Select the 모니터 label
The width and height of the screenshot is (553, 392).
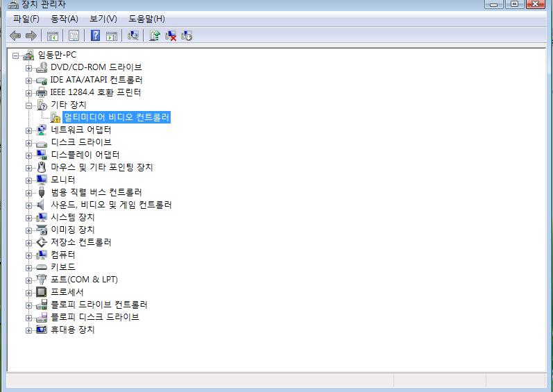click(x=62, y=180)
